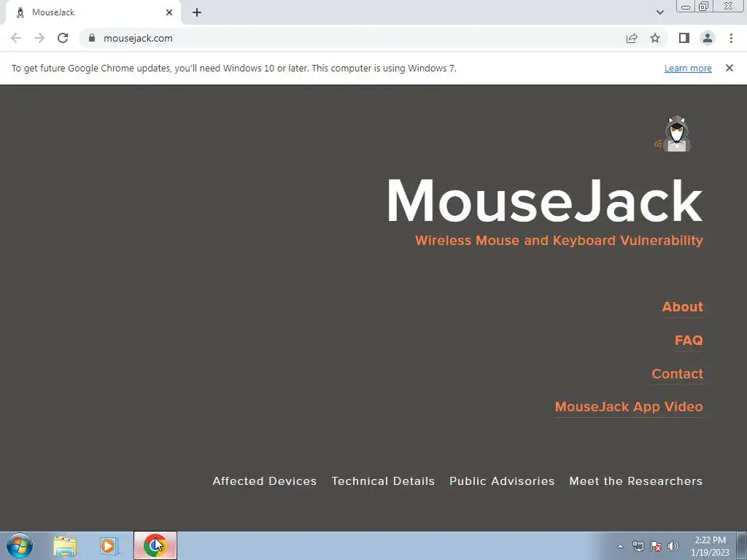Open the FAQ link
The image size is (747, 560).
click(689, 340)
